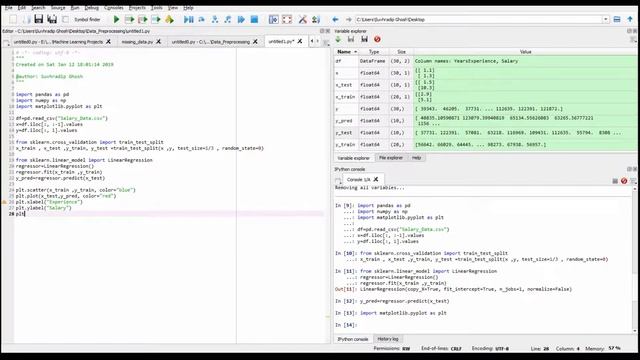Image resolution: width=640 pixels, height=360 pixels.
Task: Open the File menu
Action: pos(9,8)
